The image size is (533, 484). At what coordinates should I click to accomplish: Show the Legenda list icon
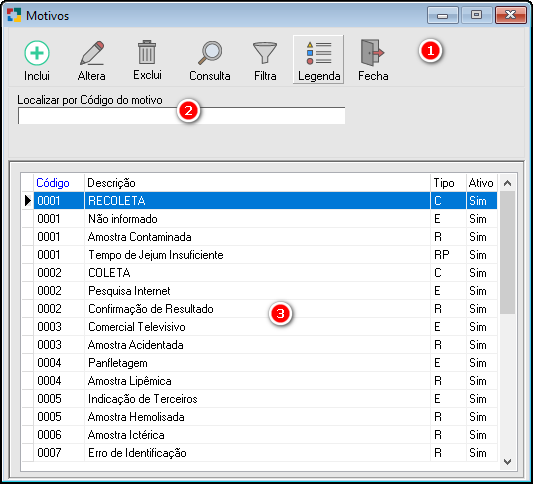coord(319,53)
